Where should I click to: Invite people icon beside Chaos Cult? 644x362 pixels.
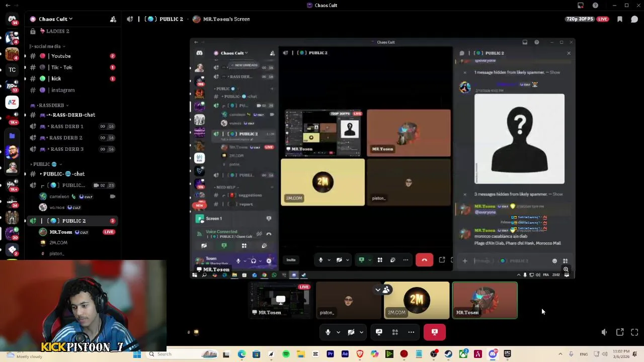tap(113, 19)
